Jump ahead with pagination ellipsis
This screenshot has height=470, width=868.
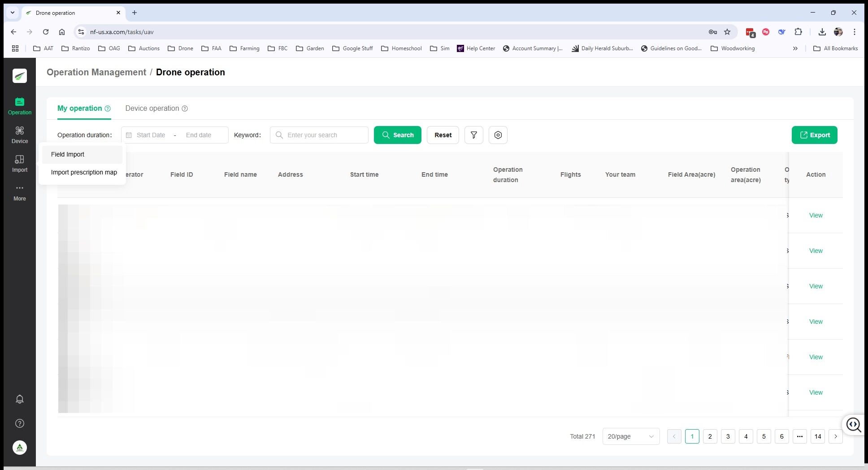coord(800,436)
